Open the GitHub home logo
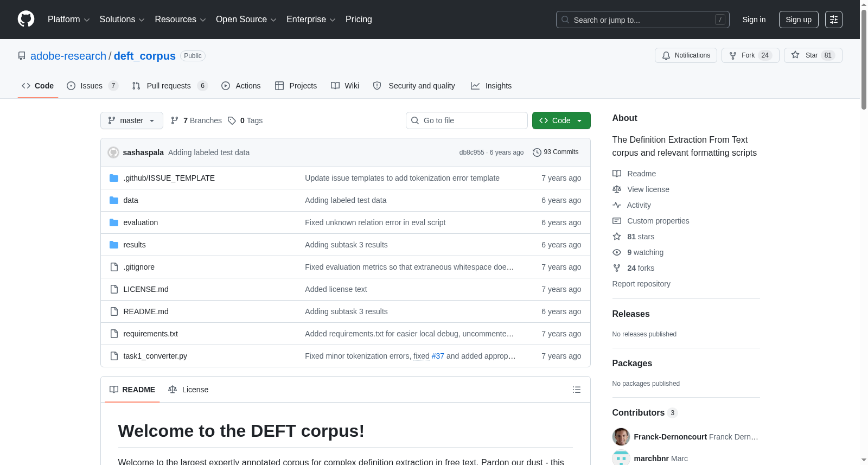 pos(26,19)
